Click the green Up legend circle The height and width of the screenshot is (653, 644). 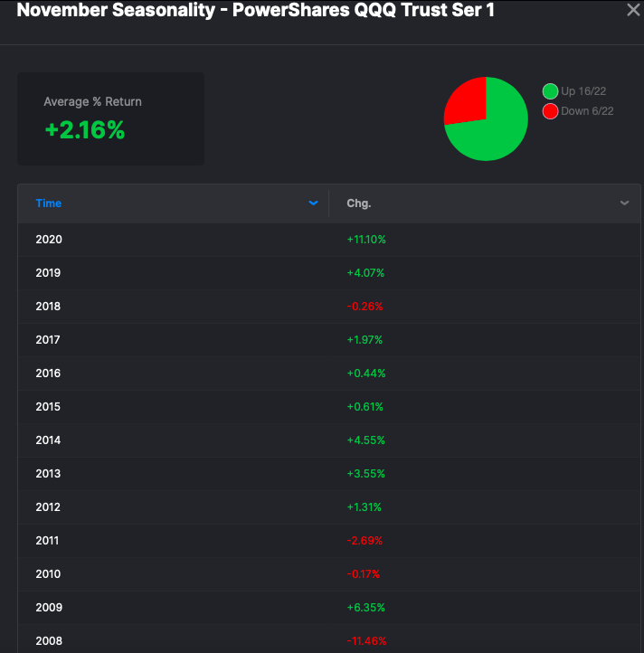550,91
